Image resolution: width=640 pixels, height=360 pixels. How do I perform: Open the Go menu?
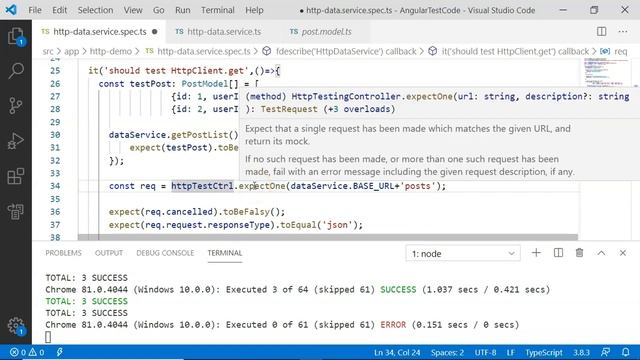158,10
